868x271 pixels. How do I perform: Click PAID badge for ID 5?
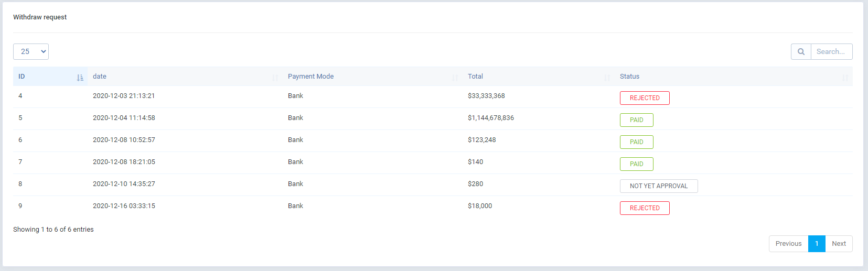coord(636,120)
